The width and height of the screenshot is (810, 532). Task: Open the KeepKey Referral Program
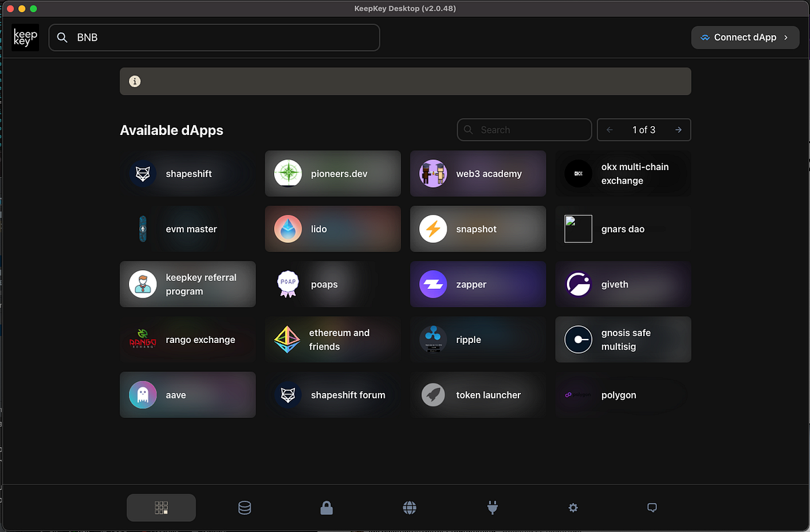tap(188, 284)
